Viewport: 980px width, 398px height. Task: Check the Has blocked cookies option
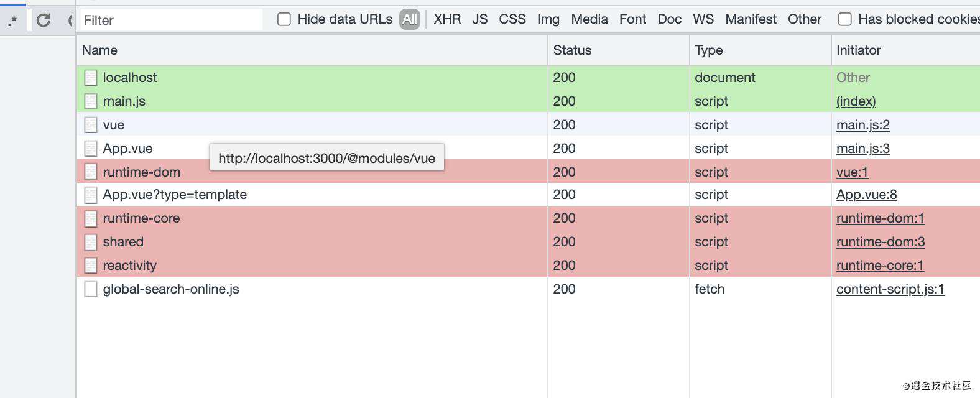pos(845,19)
